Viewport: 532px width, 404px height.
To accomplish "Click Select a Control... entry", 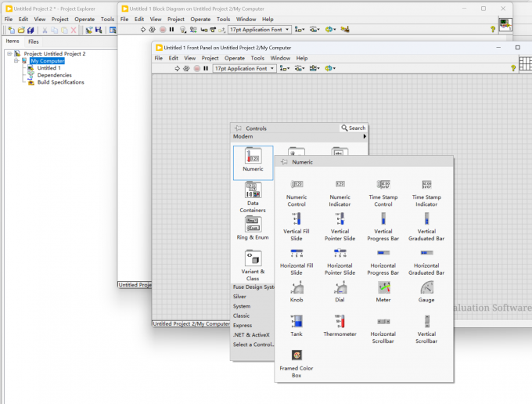I will tap(253, 344).
